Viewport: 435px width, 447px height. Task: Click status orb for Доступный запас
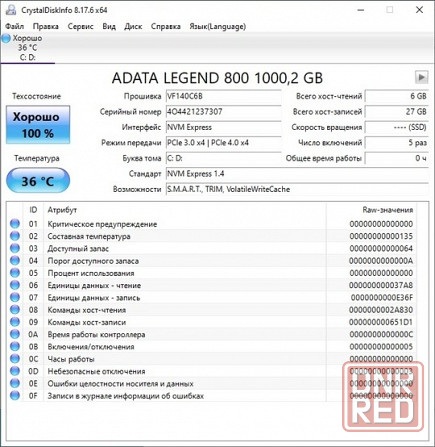(x=15, y=248)
